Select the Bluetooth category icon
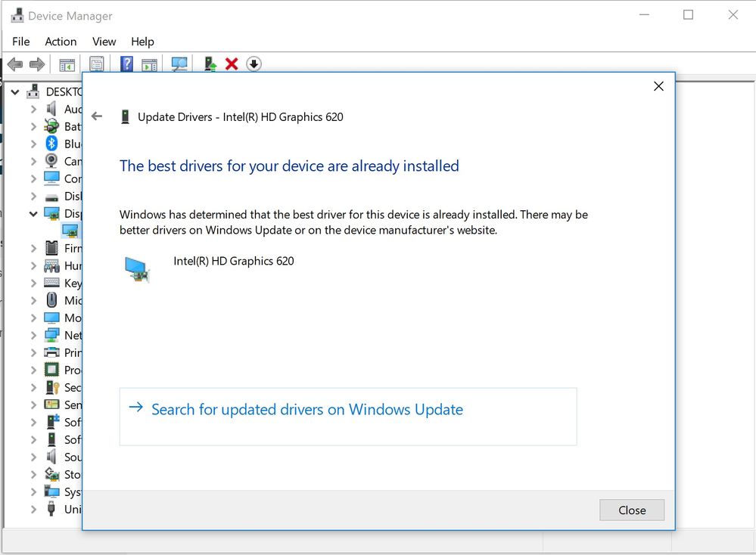 [x=51, y=144]
